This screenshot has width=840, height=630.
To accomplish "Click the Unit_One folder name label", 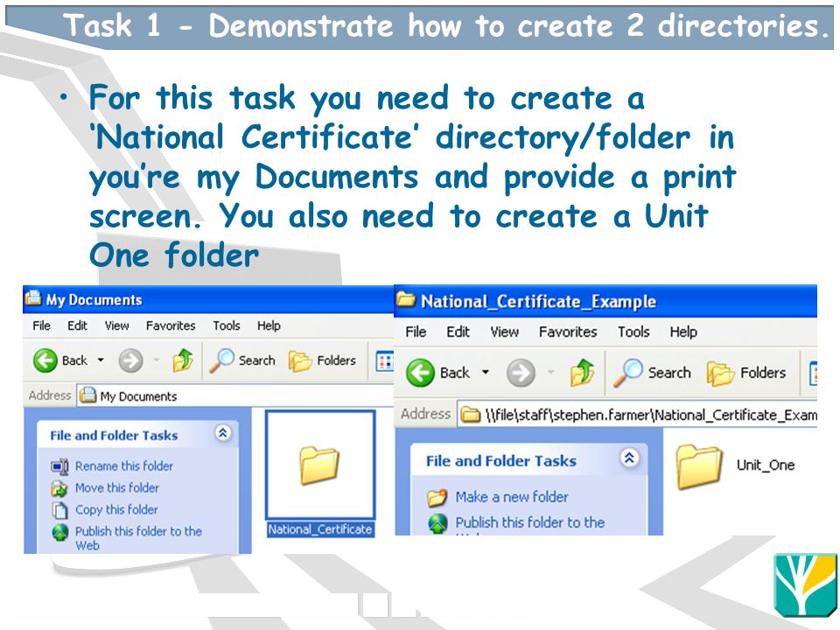I will point(766,465).
